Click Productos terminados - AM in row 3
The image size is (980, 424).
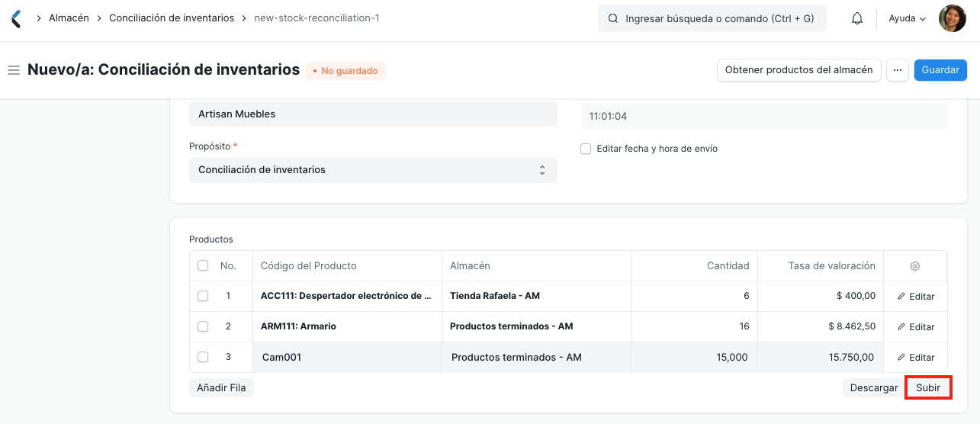(x=536, y=357)
